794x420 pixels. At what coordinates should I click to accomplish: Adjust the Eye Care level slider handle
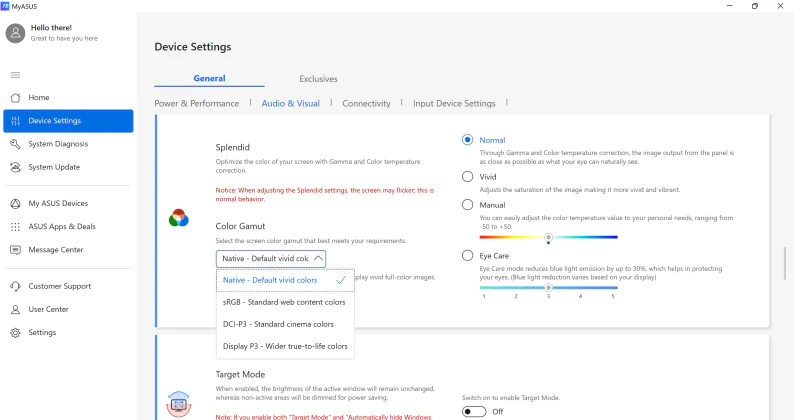pyautogui.click(x=548, y=287)
